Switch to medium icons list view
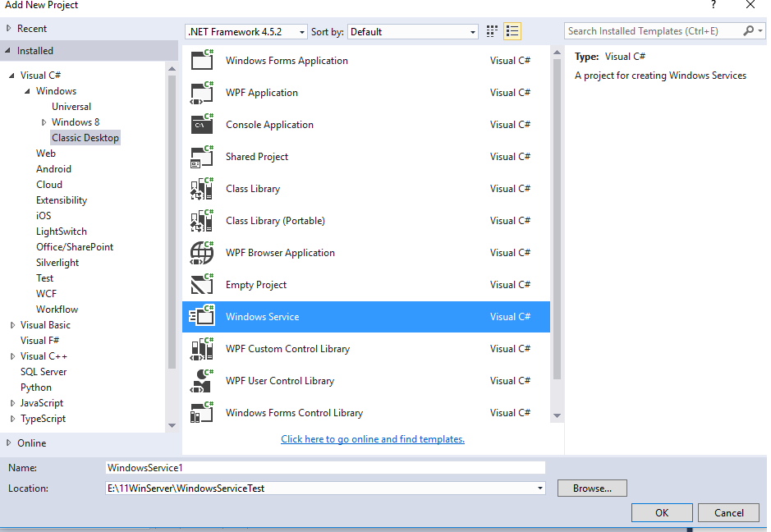 tap(512, 31)
